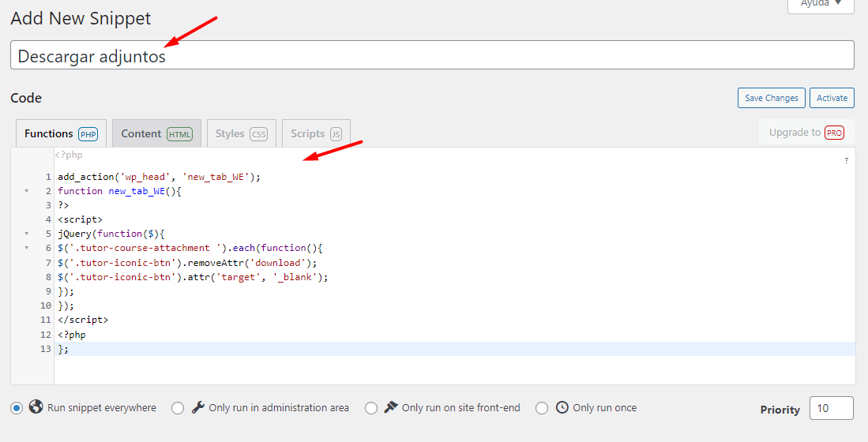This screenshot has height=442, width=868.
Task: Click the PHP badge icon on Functions tab
Action: (x=88, y=134)
